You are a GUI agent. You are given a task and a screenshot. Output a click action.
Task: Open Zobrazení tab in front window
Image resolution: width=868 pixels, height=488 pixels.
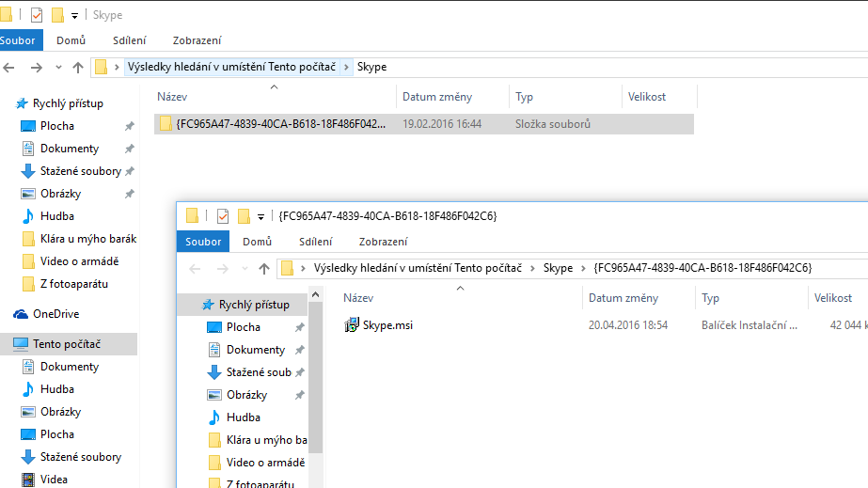coord(383,242)
